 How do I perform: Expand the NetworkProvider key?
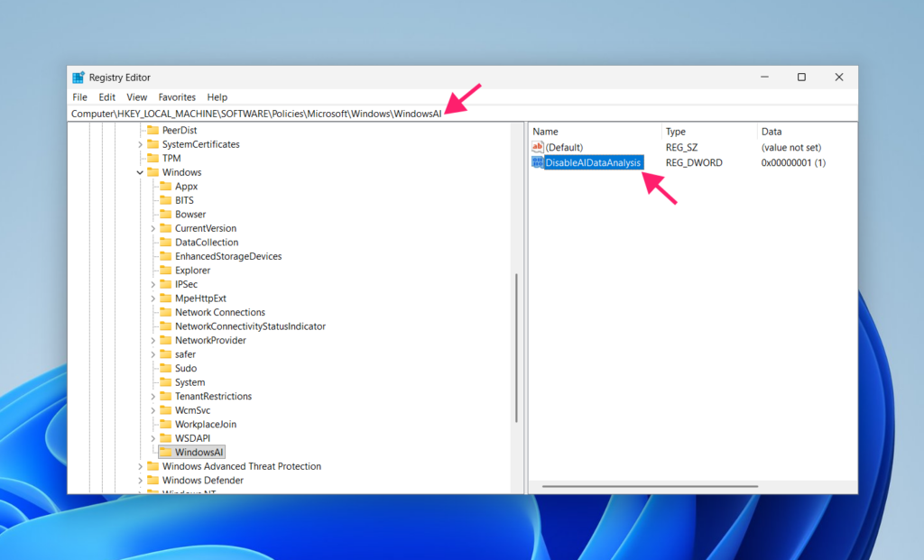tap(153, 340)
